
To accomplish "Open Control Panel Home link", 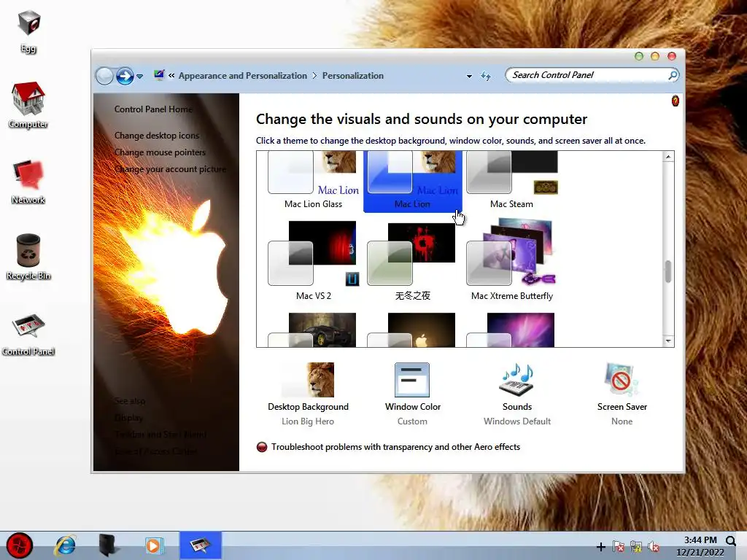I will coord(153,109).
